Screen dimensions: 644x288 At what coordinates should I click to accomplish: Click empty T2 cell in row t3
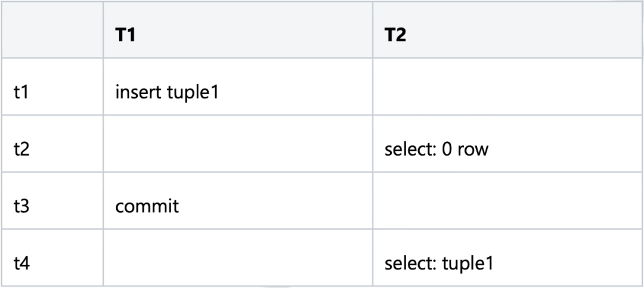coord(508,200)
